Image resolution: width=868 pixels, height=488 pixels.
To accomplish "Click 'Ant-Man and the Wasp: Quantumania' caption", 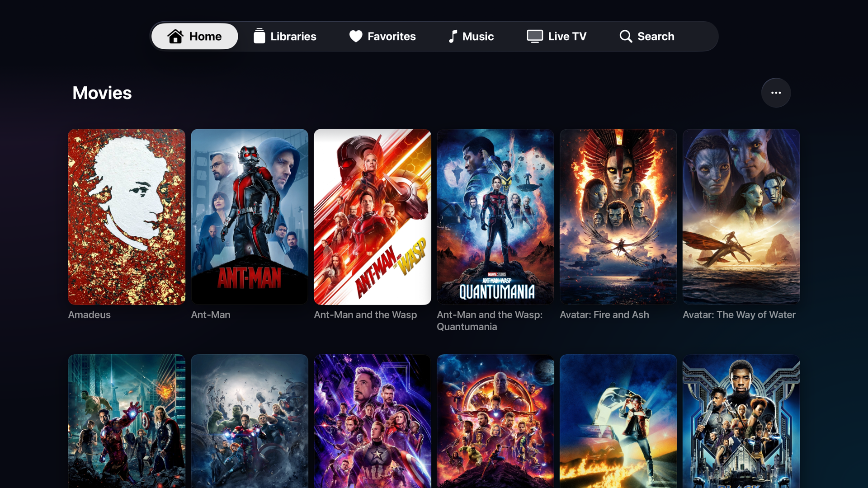I will point(490,320).
